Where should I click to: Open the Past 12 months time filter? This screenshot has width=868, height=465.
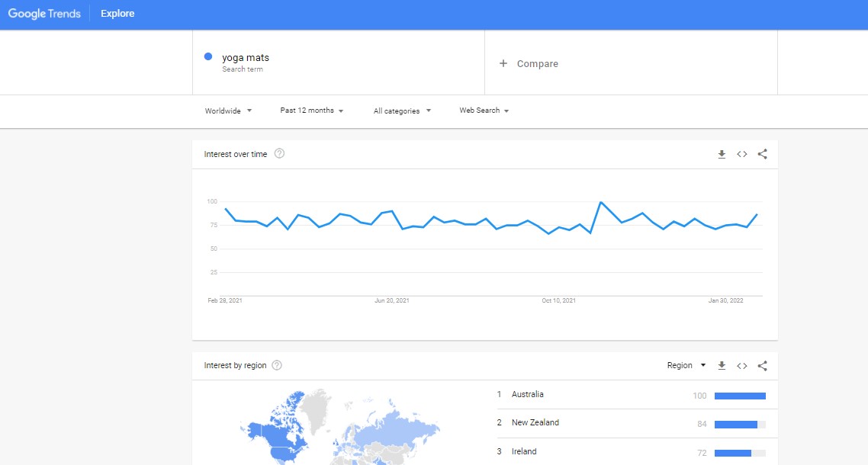(312, 111)
